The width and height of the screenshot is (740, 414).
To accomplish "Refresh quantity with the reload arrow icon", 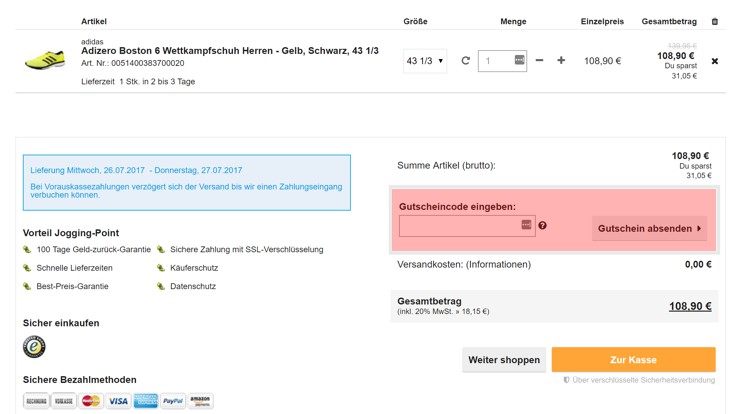I will pyautogui.click(x=465, y=60).
